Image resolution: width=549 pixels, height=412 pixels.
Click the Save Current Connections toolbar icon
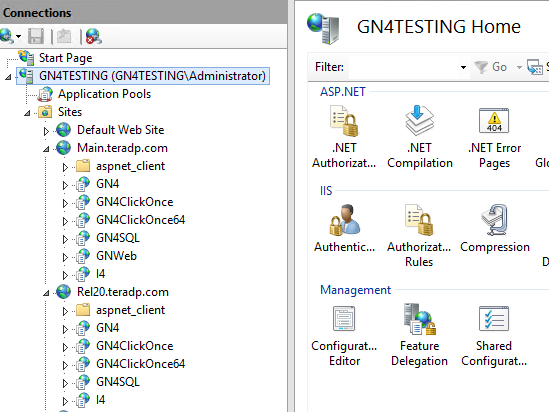tap(36, 36)
